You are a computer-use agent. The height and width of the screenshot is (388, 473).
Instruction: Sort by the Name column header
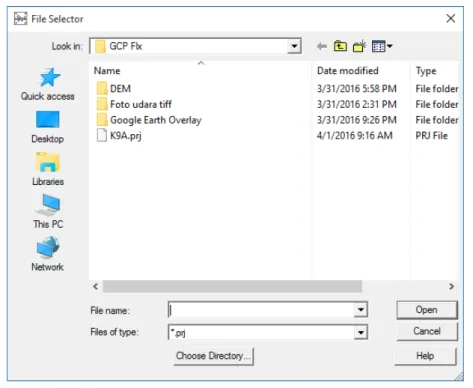107,71
